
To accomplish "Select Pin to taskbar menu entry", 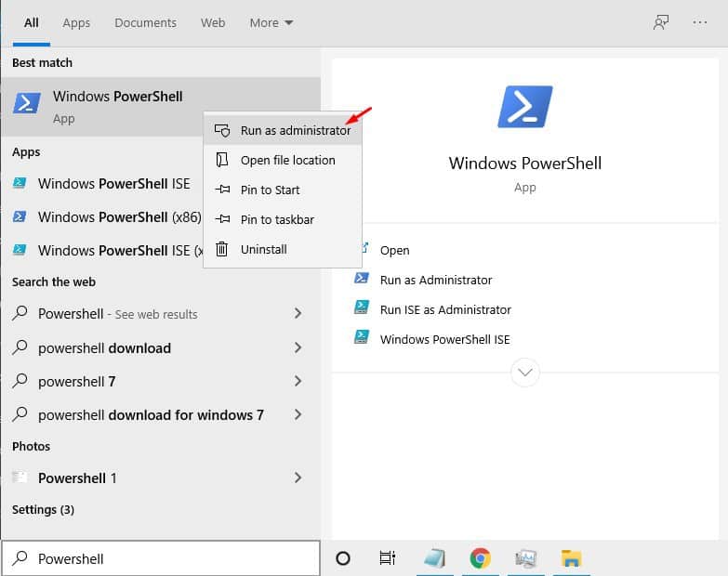I will 283,219.
